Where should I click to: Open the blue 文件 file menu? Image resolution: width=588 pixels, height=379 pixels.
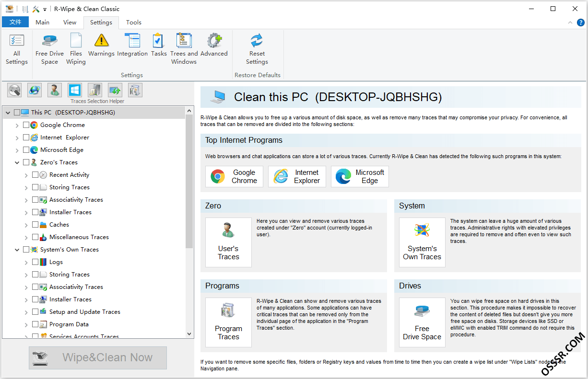tap(15, 22)
